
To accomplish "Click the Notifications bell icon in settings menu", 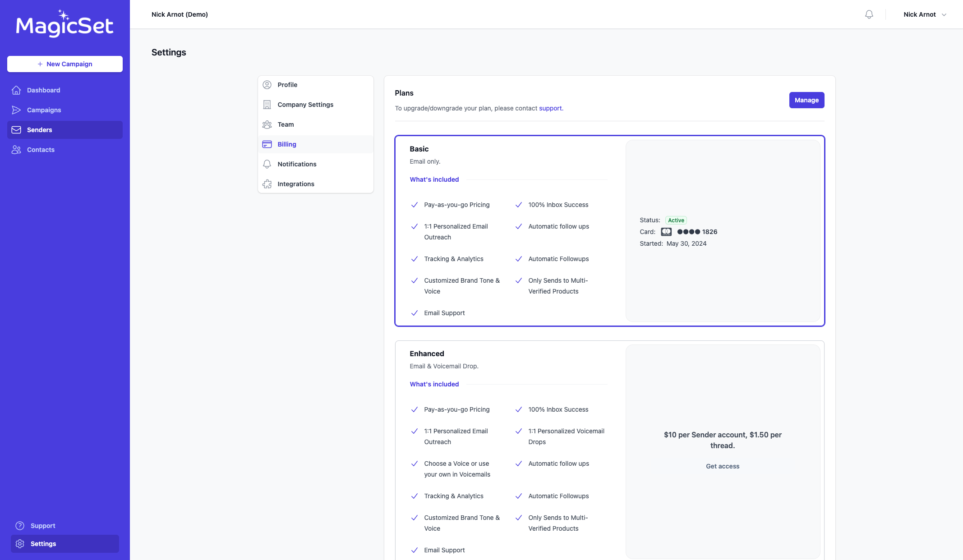I will (x=267, y=164).
